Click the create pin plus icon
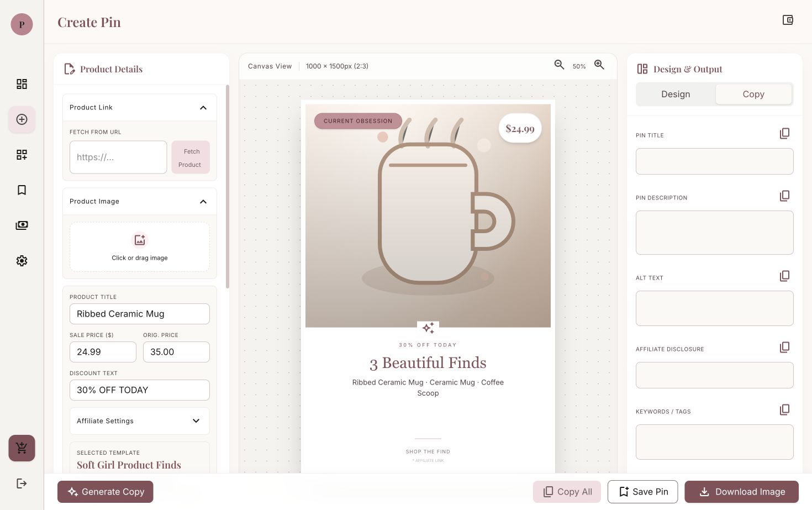This screenshot has width=812, height=510. point(22,119)
